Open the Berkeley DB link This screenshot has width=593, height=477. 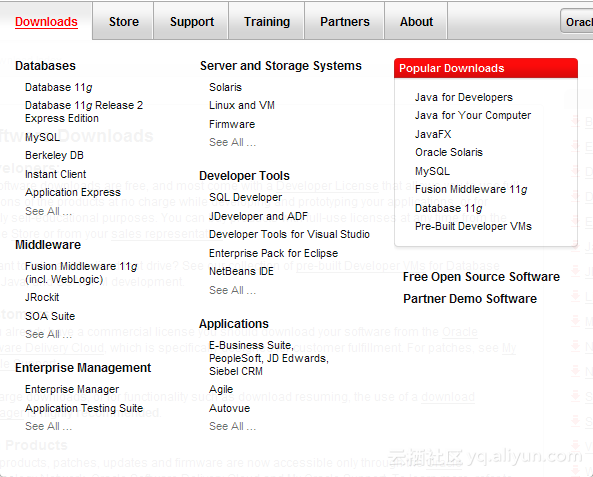pyautogui.click(x=54, y=155)
